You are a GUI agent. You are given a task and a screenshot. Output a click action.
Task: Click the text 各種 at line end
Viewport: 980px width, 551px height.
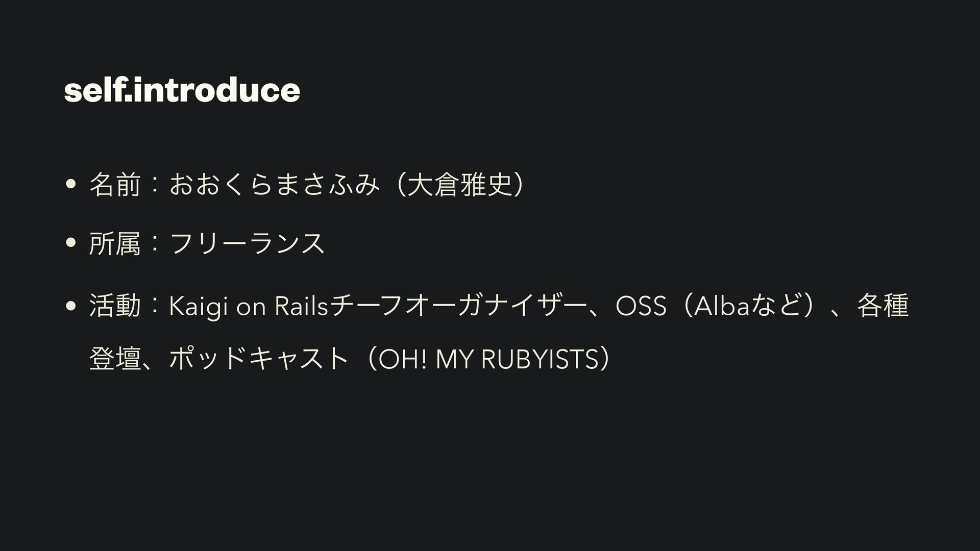pos(883,306)
